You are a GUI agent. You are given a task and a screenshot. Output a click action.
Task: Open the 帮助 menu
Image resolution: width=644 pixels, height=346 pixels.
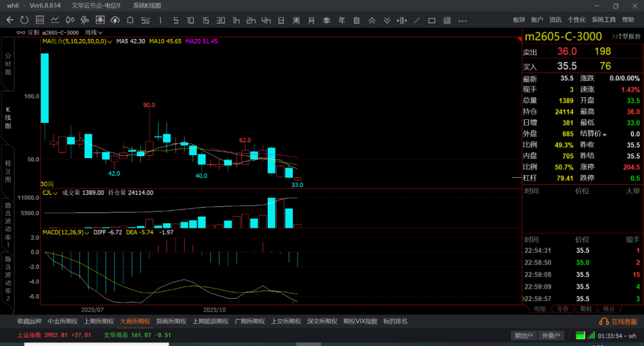pyautogui.click(x=628, y=20)
